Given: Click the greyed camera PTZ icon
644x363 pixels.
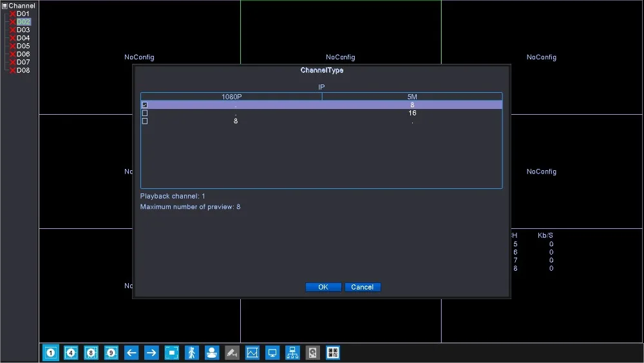Looking at the screenshot, I should point(232,353).
